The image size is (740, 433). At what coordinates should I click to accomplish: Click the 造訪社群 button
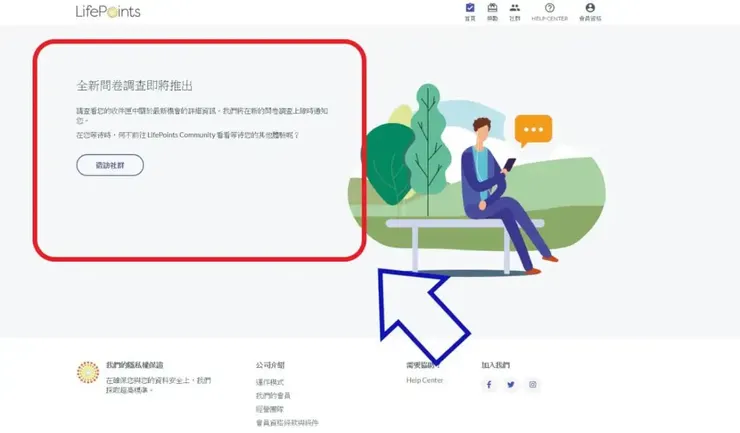(x=110, y=165)
